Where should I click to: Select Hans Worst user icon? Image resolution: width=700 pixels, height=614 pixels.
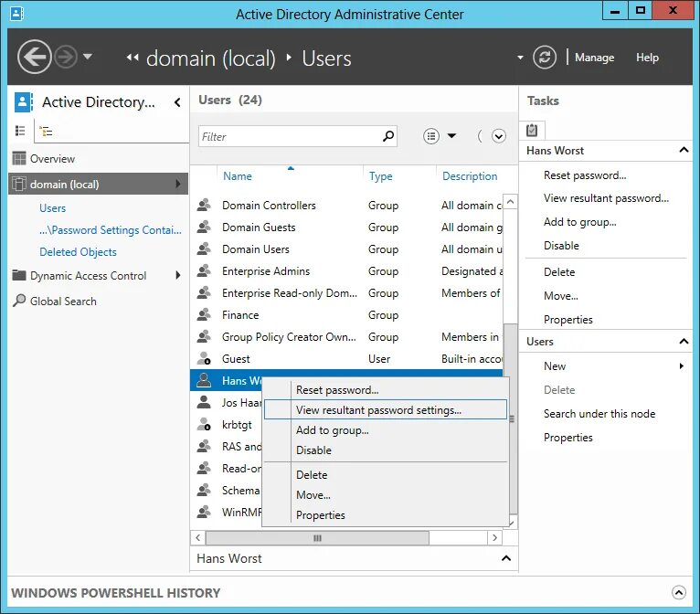[x=204, y=380]
